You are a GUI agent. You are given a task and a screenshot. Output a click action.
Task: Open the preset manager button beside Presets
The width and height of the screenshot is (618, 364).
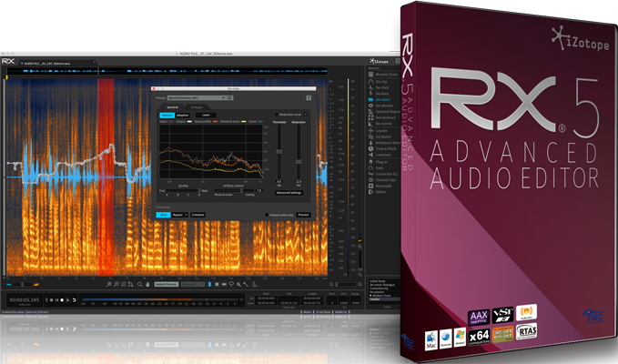tap(229, 97)
